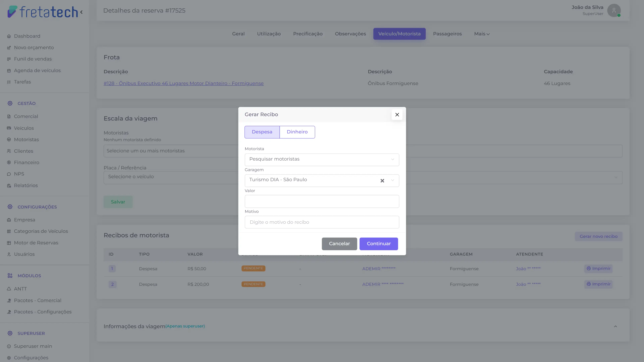This screenshot has width=644, height=362.
Task: Print the R$ 200,00 receipt
Action: [x=598, y=284]
